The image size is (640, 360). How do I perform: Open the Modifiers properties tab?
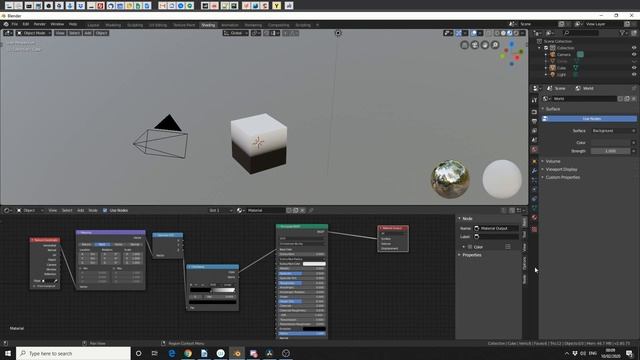tap(534, 171)
